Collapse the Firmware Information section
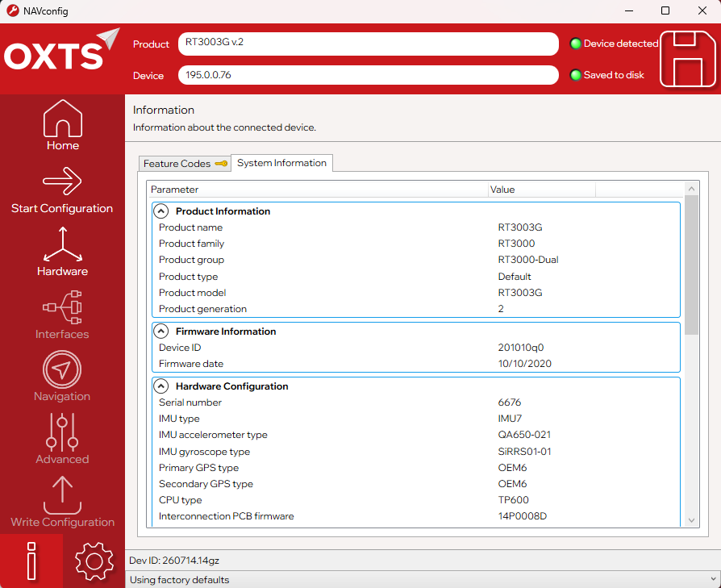 click(160, 331)
